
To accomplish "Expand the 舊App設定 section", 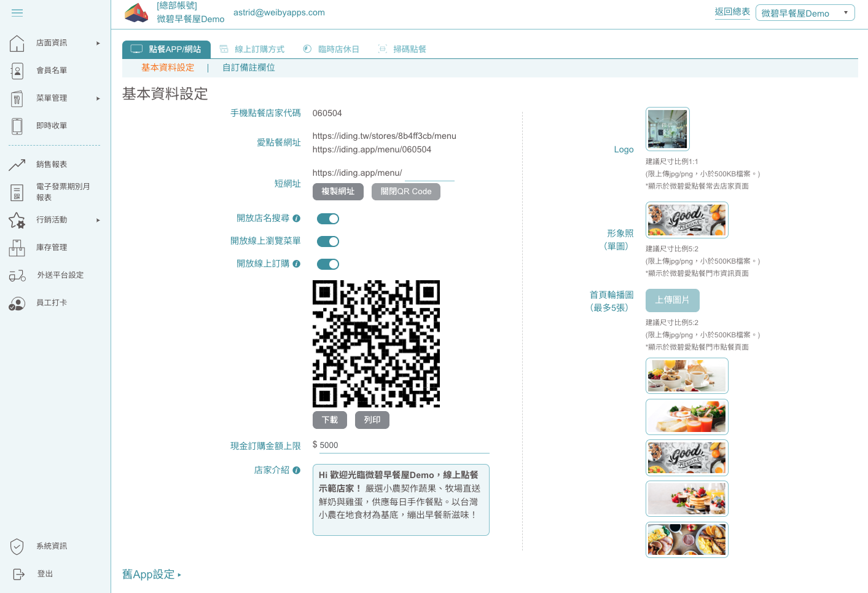I will [152, 575].
